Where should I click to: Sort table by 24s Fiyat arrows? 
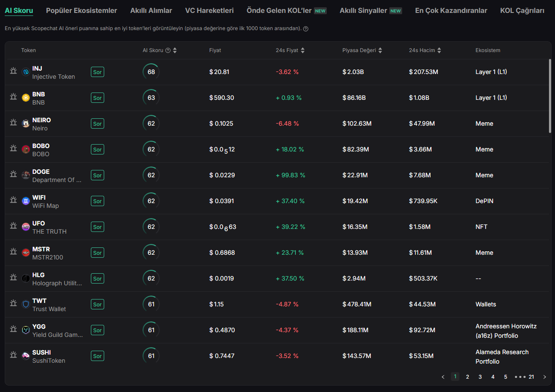pos(303,50)
